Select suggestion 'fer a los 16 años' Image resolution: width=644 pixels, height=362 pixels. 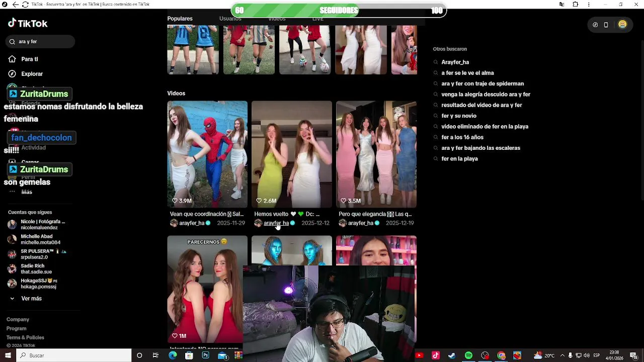(462, 137)
